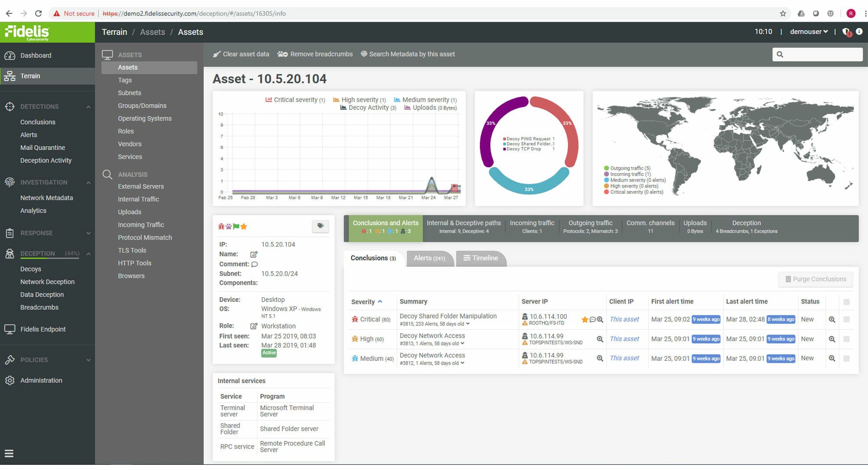The height and width of the screenshot is (470, 868).
Task: Click the Terrain network icon in sidebar
Action: point(10,76)
